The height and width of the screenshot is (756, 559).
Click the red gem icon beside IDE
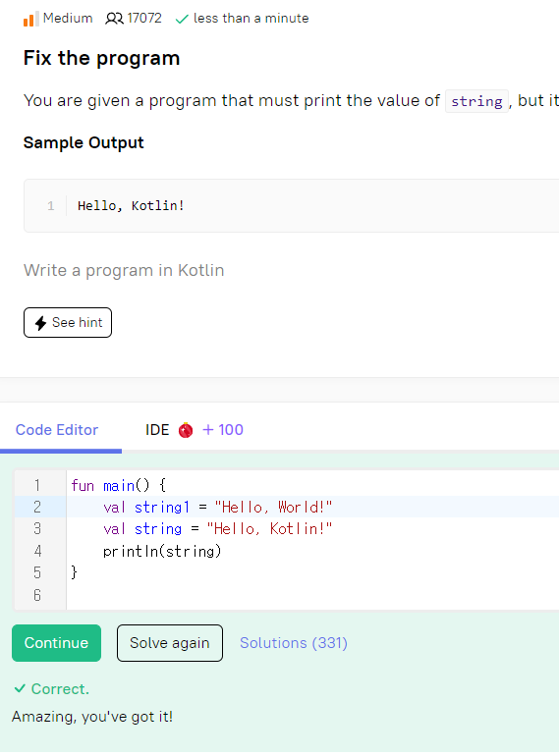click(186, 430)
